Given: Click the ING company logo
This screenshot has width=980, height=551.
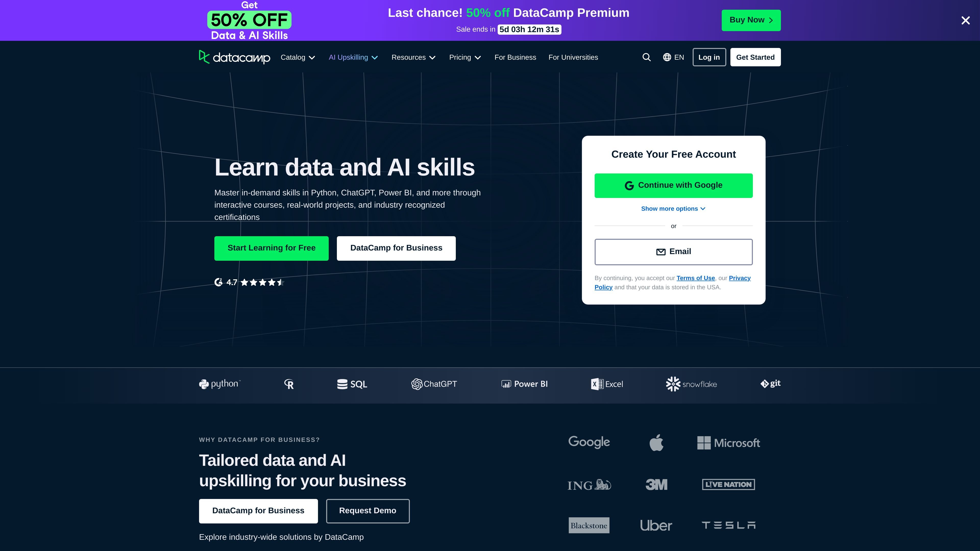Looking at the screenshot, I should pyautogui.click(x=589, y=485).
